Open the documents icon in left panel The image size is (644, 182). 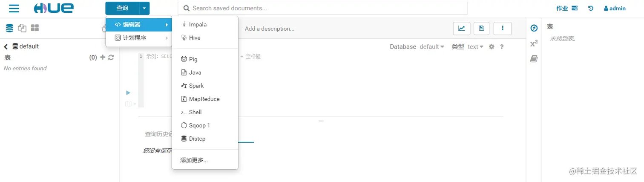coord(22,28)
